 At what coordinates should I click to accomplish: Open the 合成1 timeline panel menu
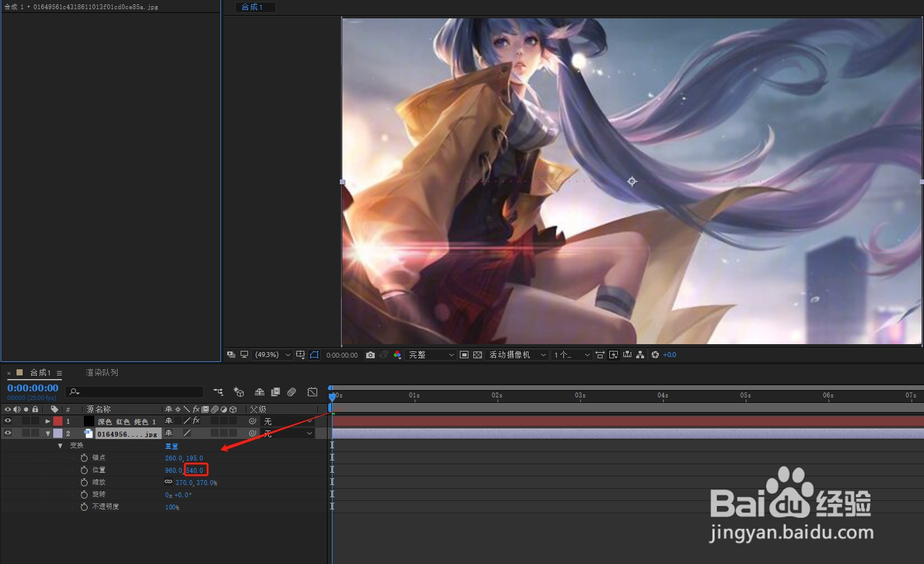point(59,373)
